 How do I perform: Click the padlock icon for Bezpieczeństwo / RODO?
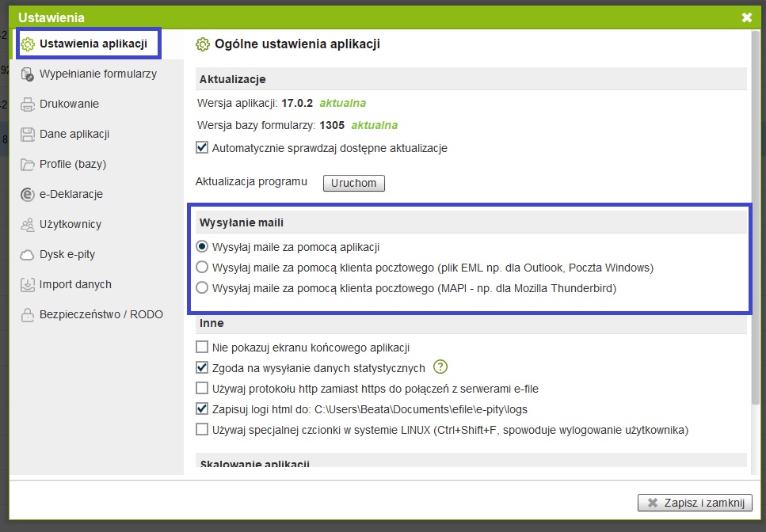point(27,315)
